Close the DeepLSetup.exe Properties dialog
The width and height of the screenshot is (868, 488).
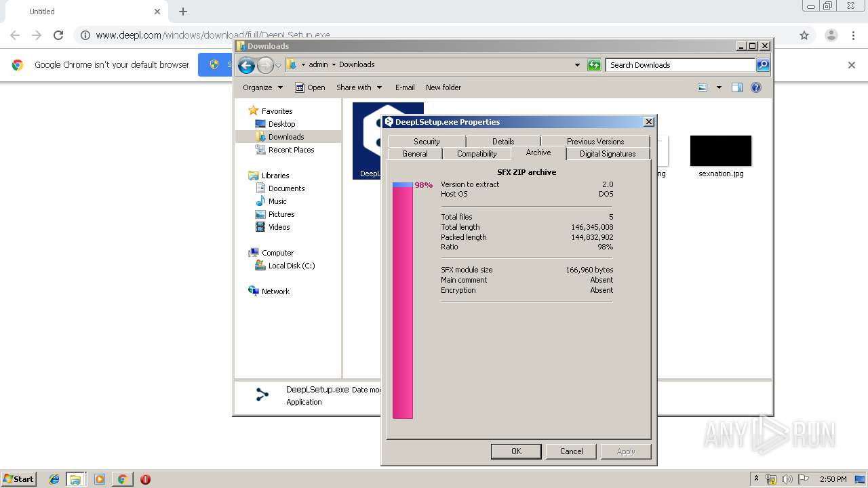[648, 122]
